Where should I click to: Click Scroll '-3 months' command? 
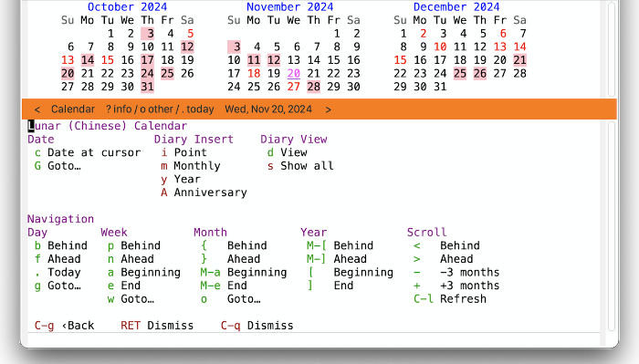[x=456, y=273]
